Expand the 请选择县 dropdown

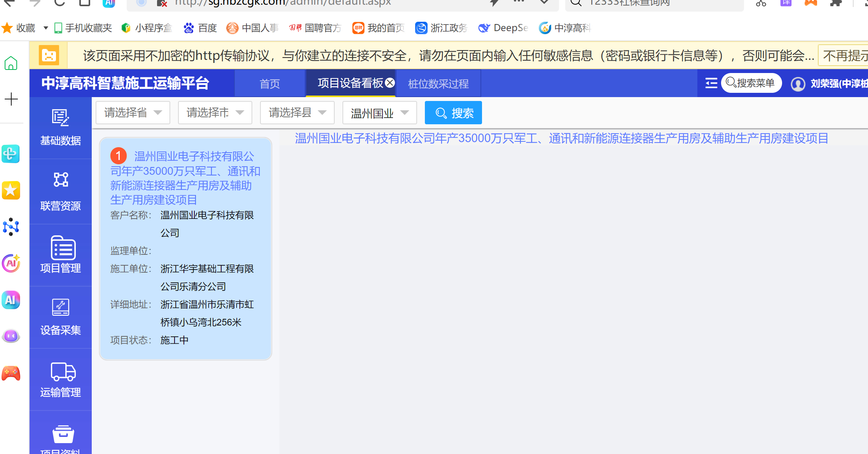point(297,113)
